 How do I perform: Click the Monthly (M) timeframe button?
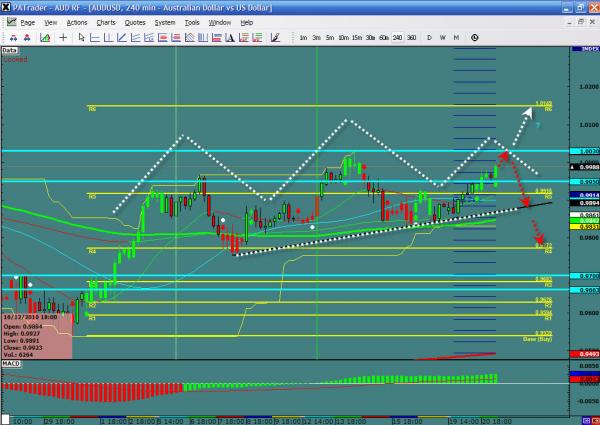455,37
